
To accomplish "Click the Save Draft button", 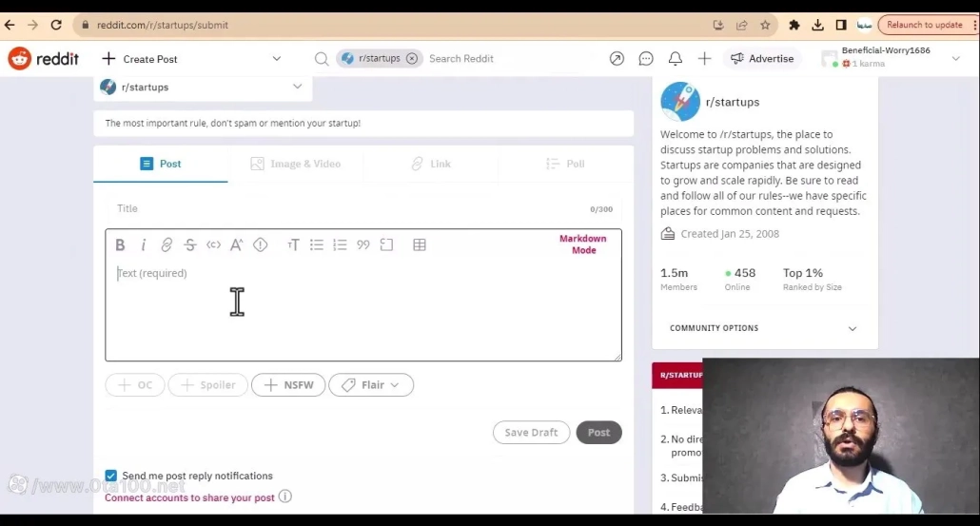I will [x=531, y=433].
